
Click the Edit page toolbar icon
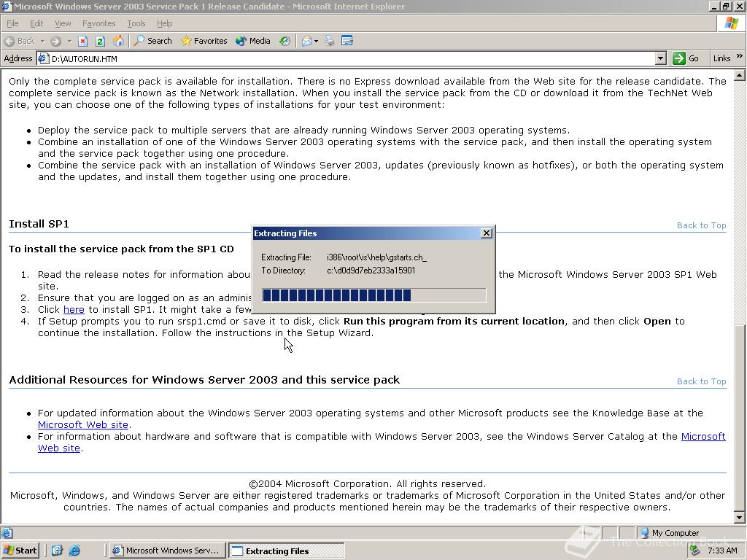coord(347,41)
